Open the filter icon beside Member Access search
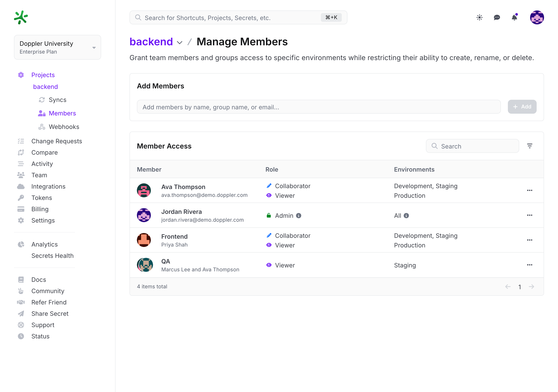 coord(530,146)
